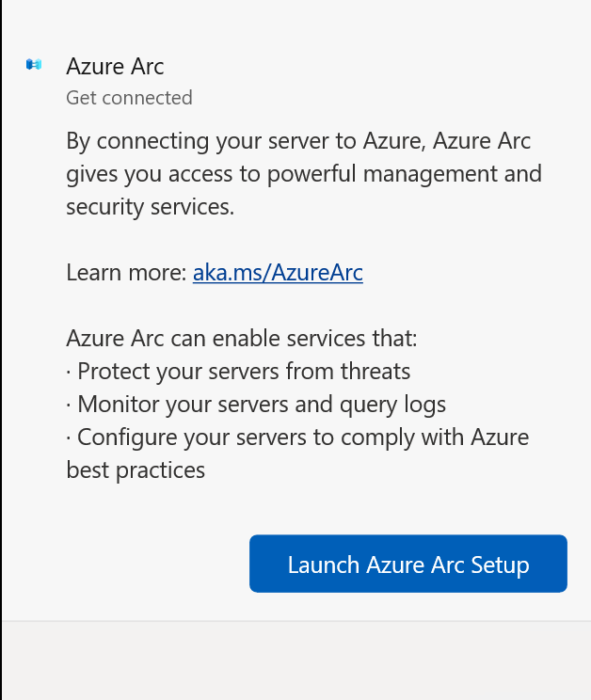Select the 'Protect your servers from threats' bullet

(238, 372)
